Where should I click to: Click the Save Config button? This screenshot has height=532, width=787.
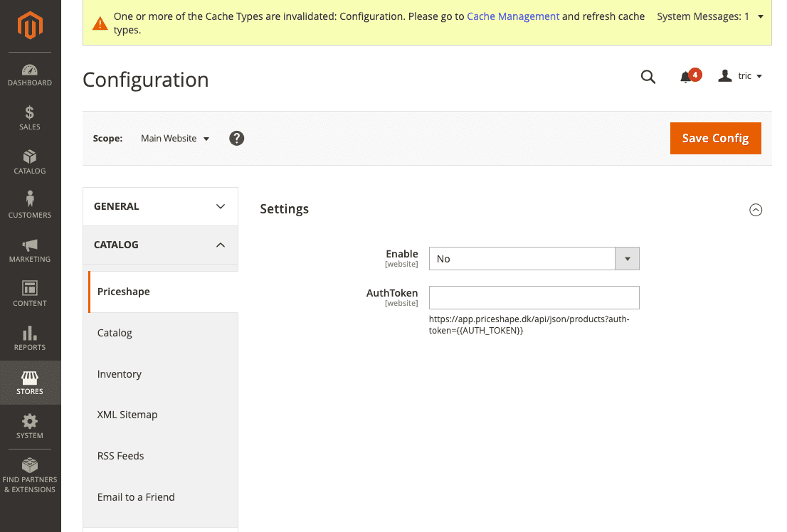715,139
